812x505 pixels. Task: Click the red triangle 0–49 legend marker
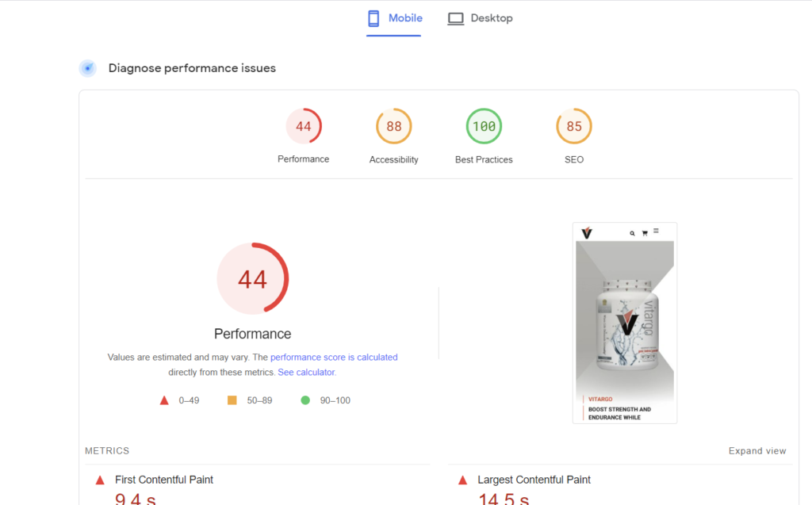click(x=164, y=400)
